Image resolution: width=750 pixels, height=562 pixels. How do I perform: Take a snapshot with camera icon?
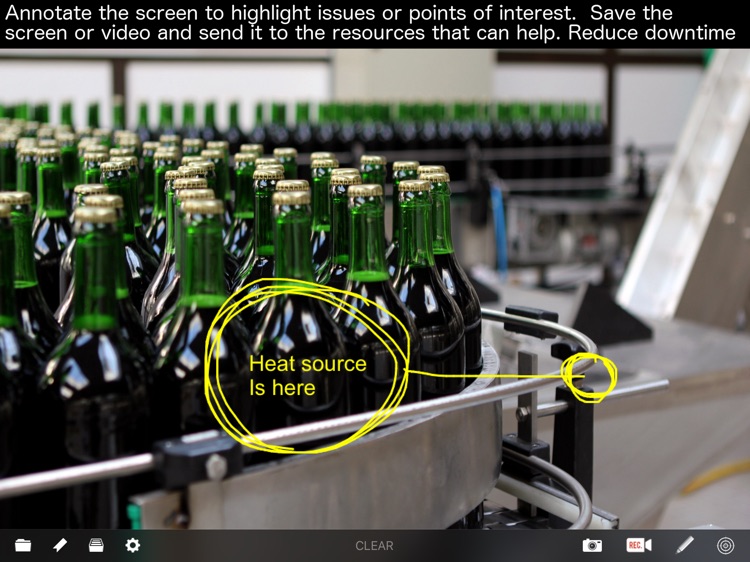tap(592, 545)
